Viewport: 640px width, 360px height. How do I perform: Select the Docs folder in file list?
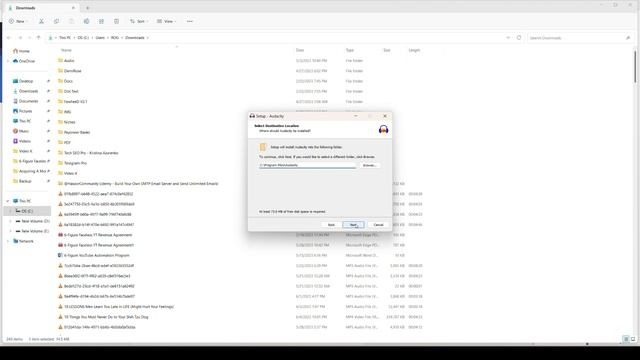click(68, 81)
